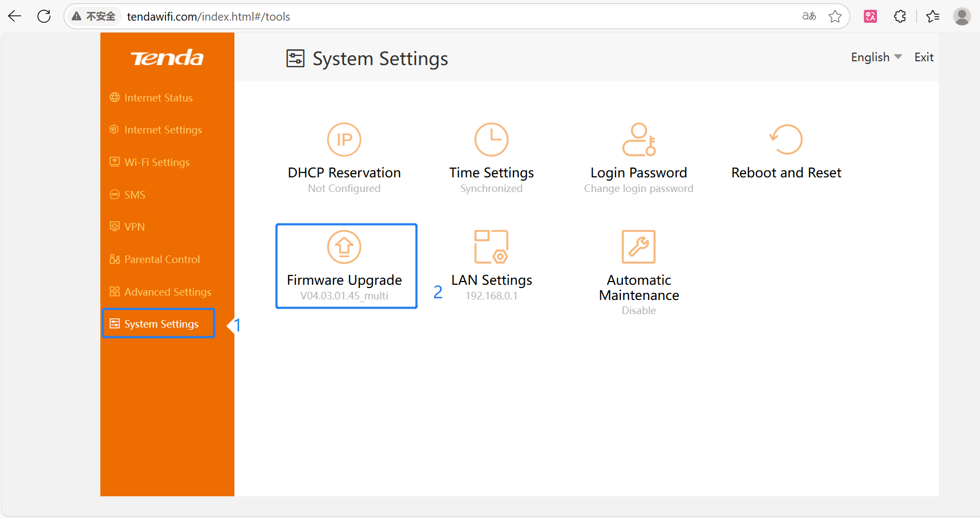Viewport: 980px width, 518px height.
Task: Bookmark page with the star icon
Action: click(835, 17)
